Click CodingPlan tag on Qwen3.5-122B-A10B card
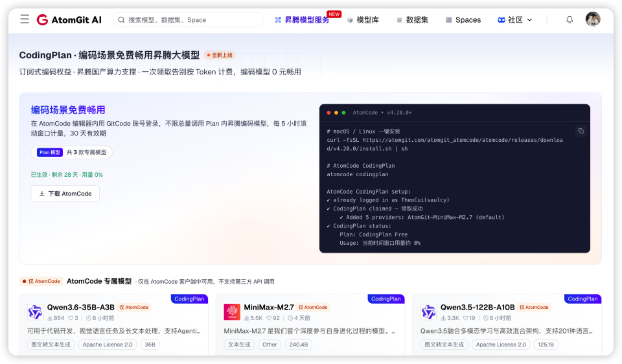Image resolution: width=622 pixels, height=364 pixels. click(x=582, y=299)
